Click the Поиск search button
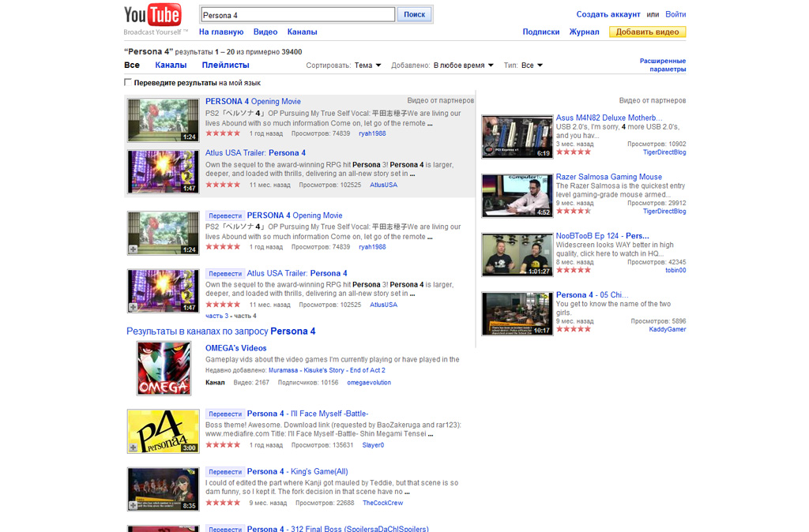Viewport: 809px width, 532px height. 414,14
